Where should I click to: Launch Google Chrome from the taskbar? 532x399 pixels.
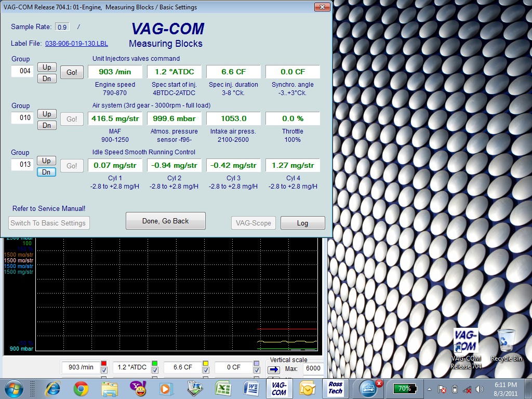click(82, 389)
